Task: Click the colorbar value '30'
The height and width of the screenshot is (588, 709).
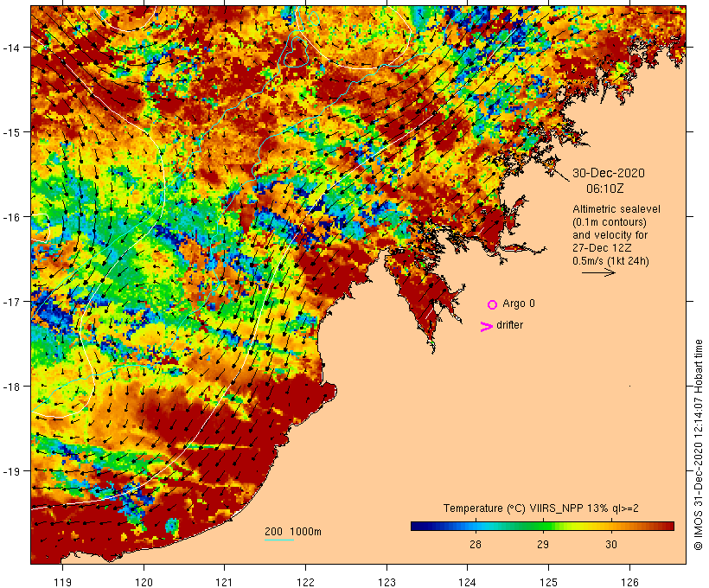Action: coord(611,545)
